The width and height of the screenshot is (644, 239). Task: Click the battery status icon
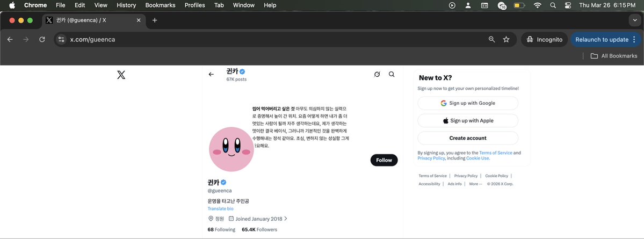(519, 5)
